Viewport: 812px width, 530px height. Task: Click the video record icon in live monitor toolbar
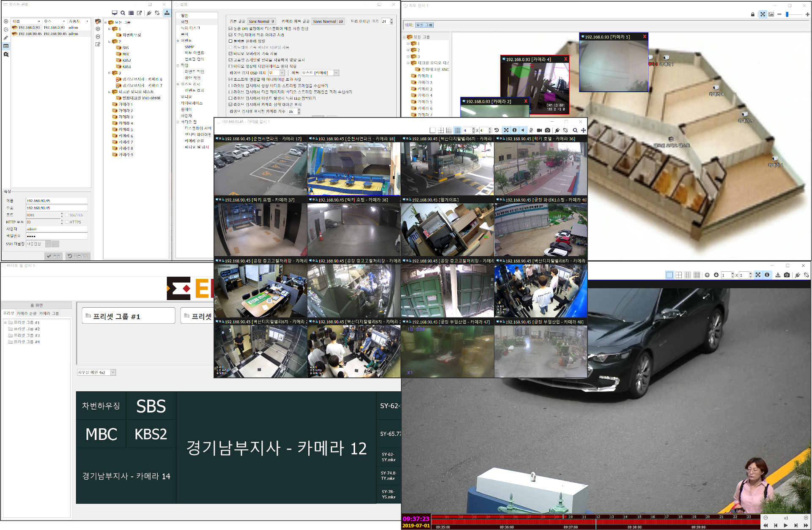pyautogui.click(x=539, y=130)
